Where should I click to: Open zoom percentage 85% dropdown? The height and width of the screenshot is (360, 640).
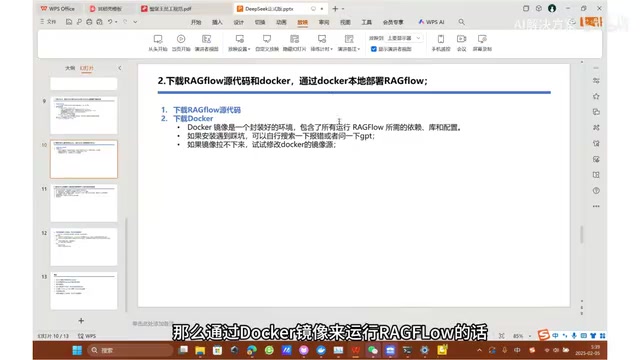tap(522, 336)
